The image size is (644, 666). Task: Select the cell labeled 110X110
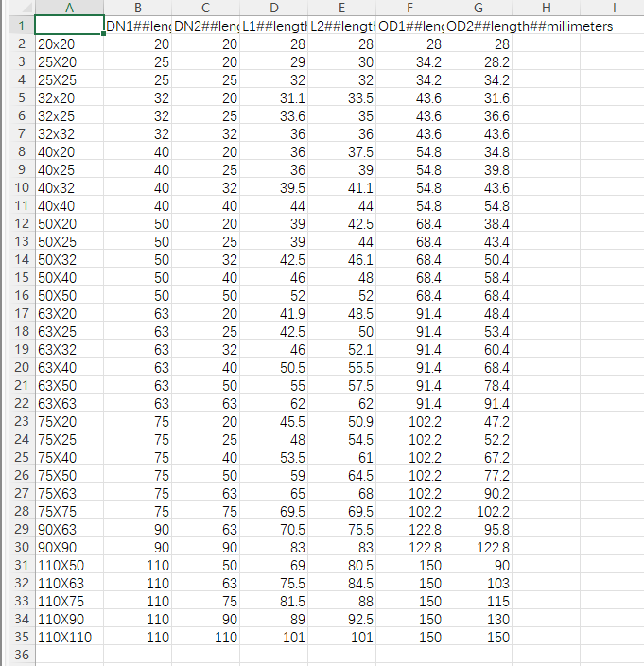[69, 637]
